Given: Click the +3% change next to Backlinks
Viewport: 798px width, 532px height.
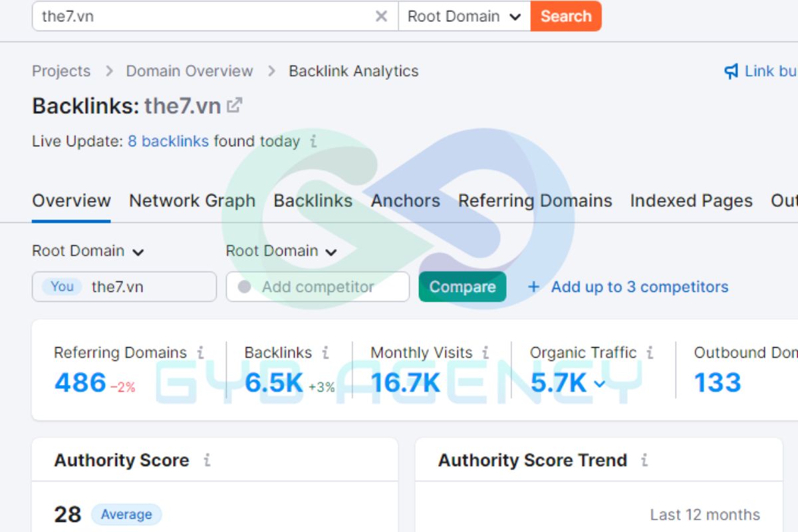Looking at the screenshot, I should (x=322, y=387).
